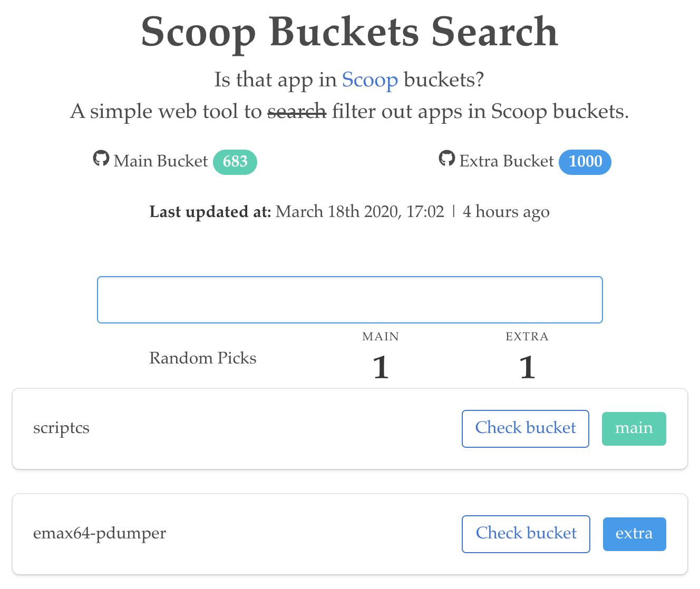Open the Main Bucket repository link
Image resolution: width=700 pixels, height=589 pixels.
(x=160, y=161)
